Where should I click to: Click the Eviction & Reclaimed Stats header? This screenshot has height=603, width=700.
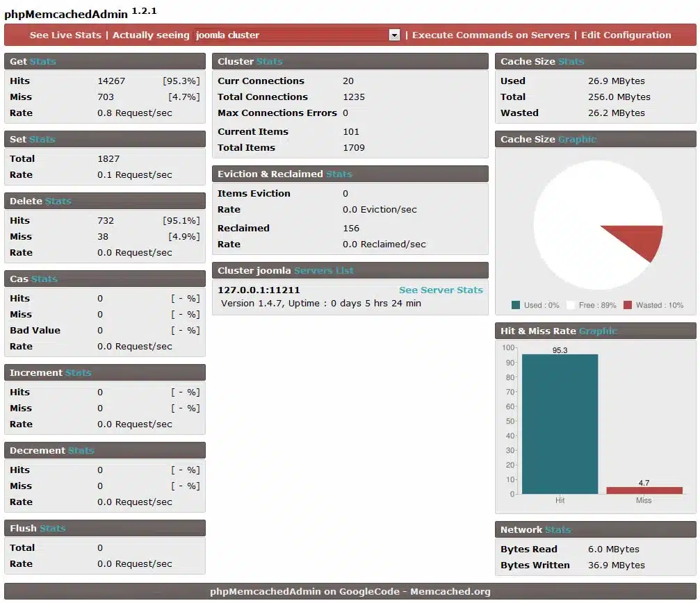click(x=350, y=174)
